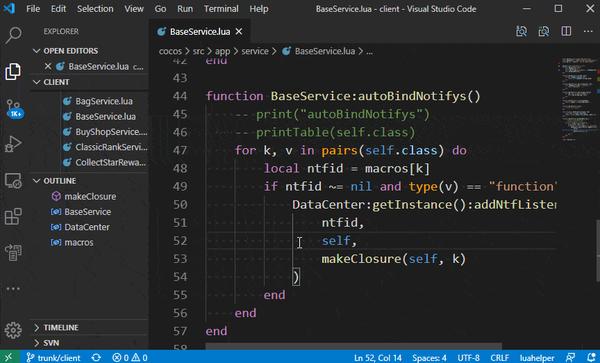Open the Run and Debug view
Viewport: 600px width, 363px height.
(x=13, y=144)
